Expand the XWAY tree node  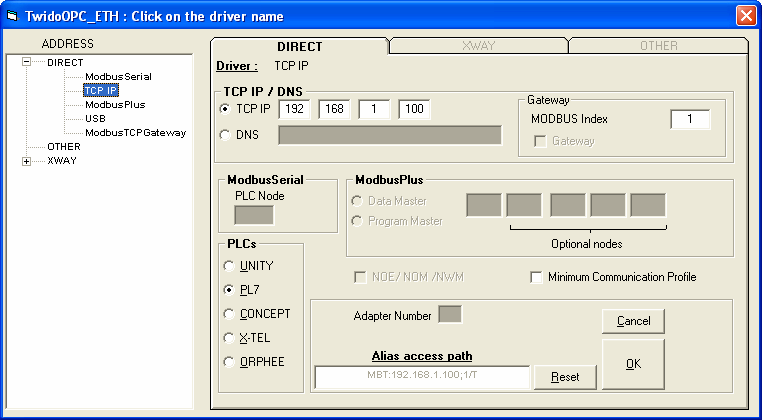coord(27,161)
